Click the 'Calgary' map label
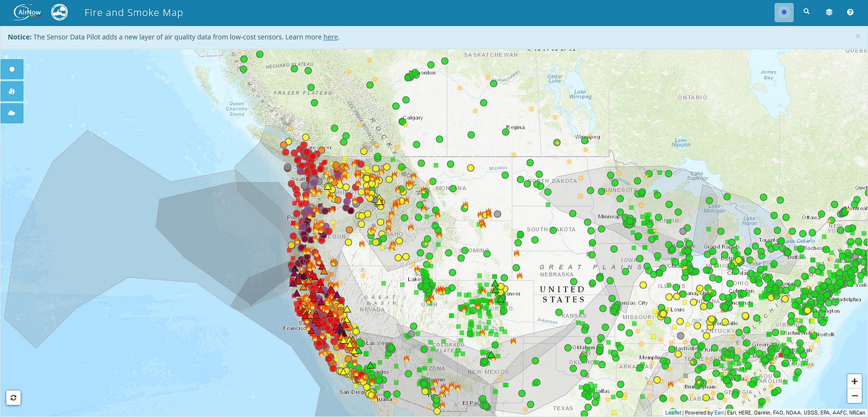Viewport: 868px width, 417px height. pos(413,118)
